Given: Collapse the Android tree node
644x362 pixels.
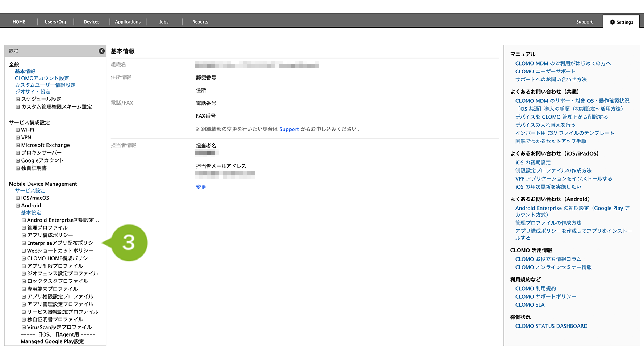Looking at the screenshot, I should tap(18, 206).
